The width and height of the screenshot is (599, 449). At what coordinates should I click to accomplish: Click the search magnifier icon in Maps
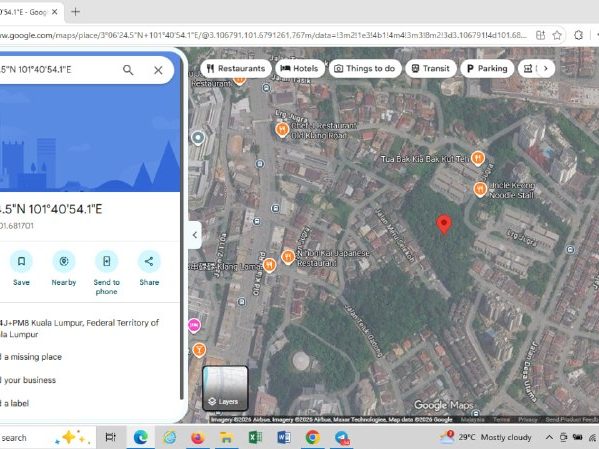128,70
